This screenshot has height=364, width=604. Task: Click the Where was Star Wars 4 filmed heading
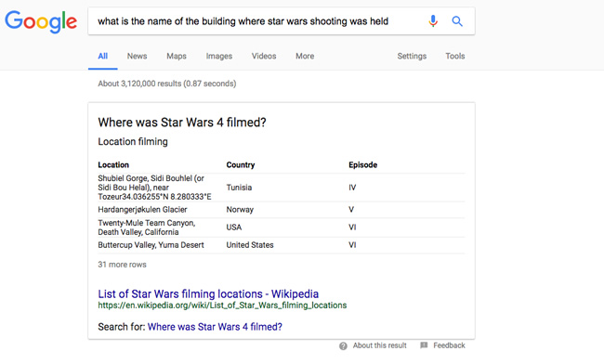(x=182, y=123)
